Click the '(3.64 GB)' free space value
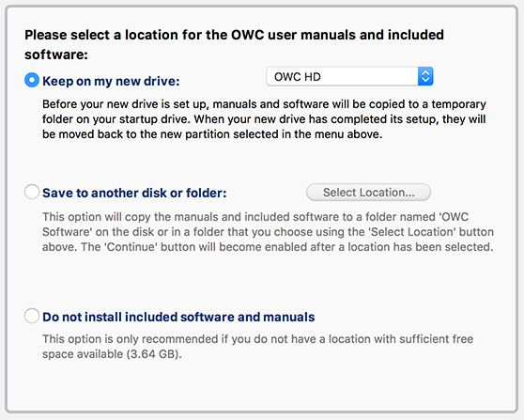The image size is (524, 420). (152, 354)
